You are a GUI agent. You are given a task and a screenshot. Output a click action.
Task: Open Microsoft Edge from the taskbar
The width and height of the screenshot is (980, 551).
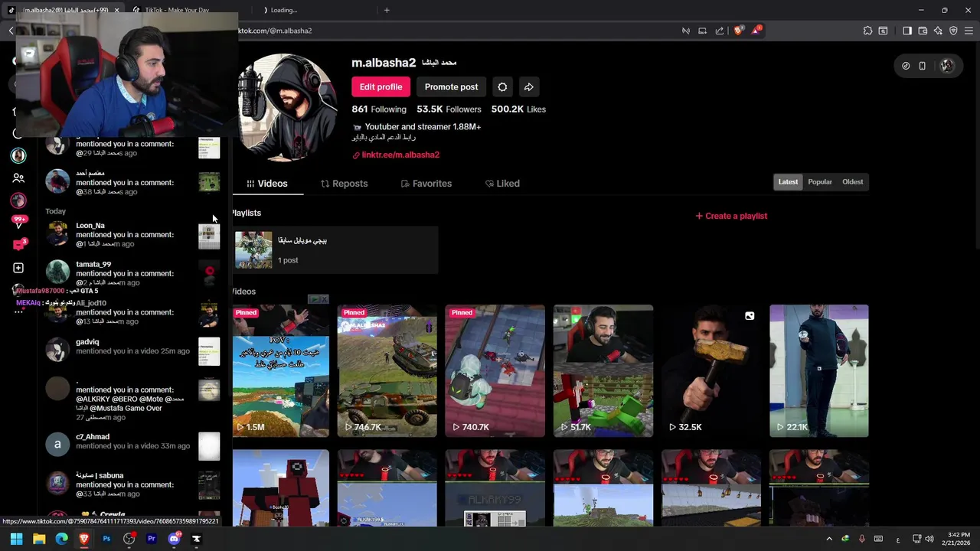pos(61,539)
